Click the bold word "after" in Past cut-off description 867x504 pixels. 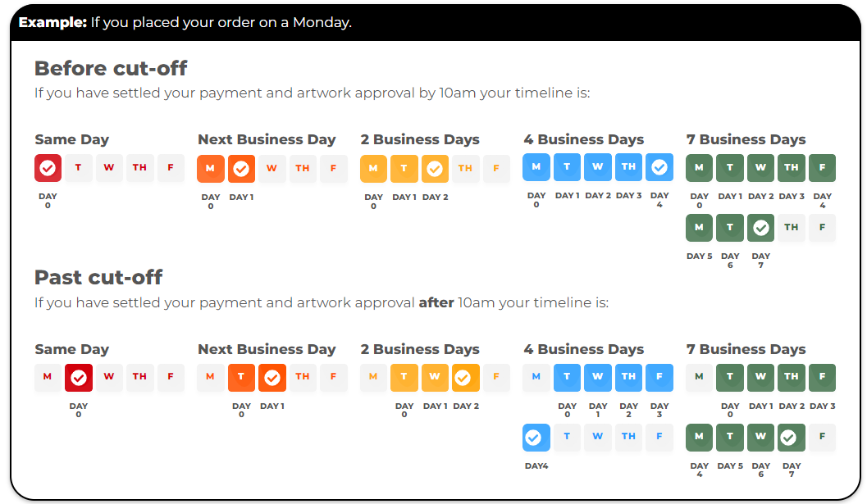(x=436, y=302)
